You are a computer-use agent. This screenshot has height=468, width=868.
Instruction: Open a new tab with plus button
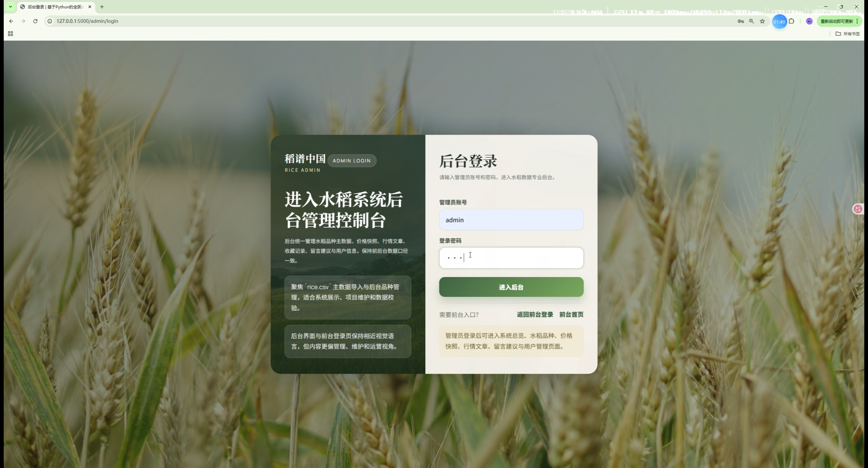point(102,7)
